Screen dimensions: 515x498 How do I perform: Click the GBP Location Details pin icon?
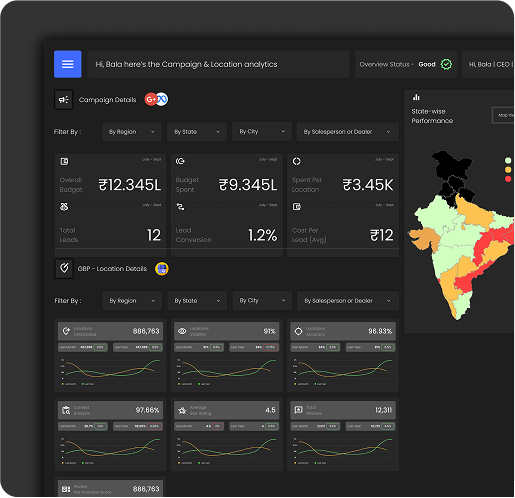(x=64, y=268)
